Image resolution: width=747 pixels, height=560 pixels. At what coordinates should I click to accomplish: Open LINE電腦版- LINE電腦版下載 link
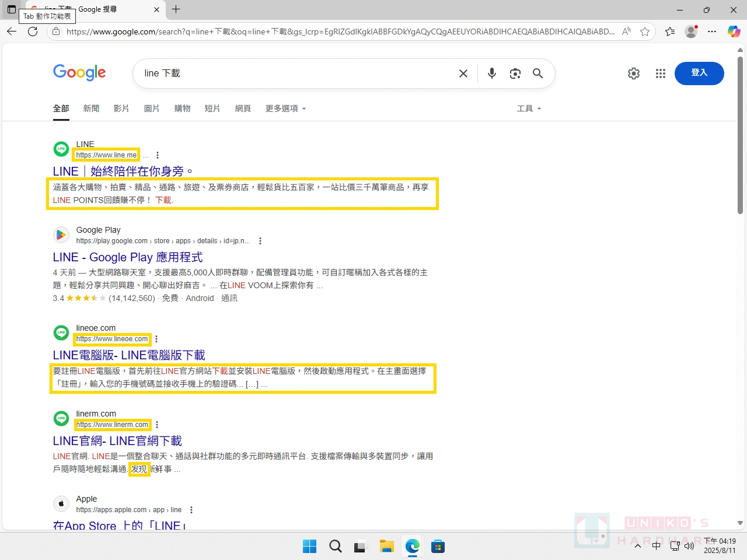click(x=129, y=355)
